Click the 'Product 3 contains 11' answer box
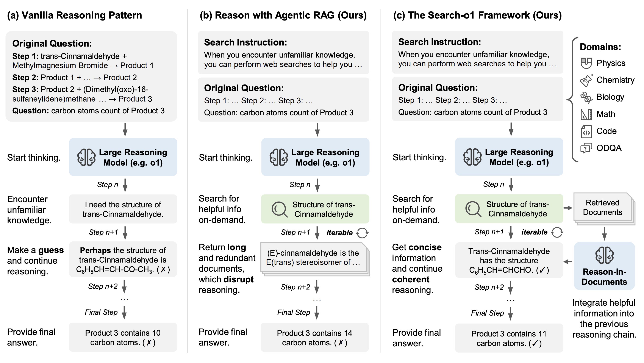Screen dimensions: 644x363 point(509,338)
